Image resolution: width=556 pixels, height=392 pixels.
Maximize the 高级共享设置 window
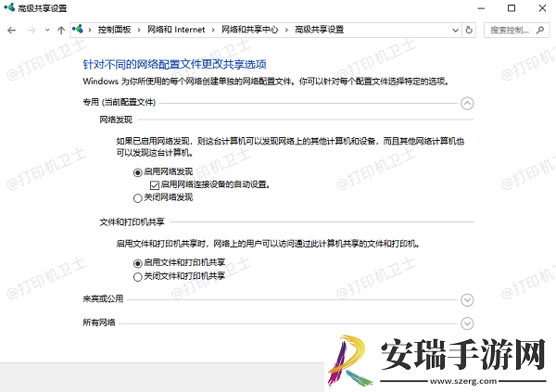[x=512, y=8]
